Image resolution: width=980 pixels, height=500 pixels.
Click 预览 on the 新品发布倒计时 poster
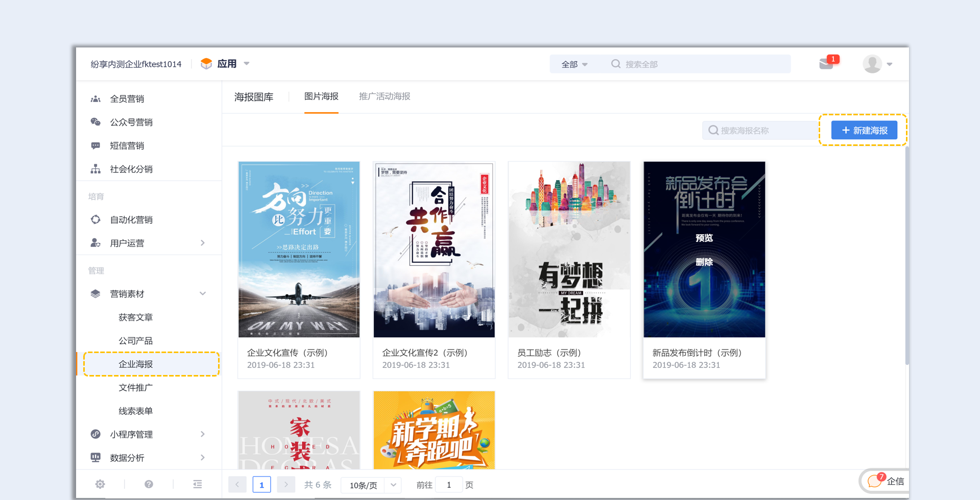(704, 238)
